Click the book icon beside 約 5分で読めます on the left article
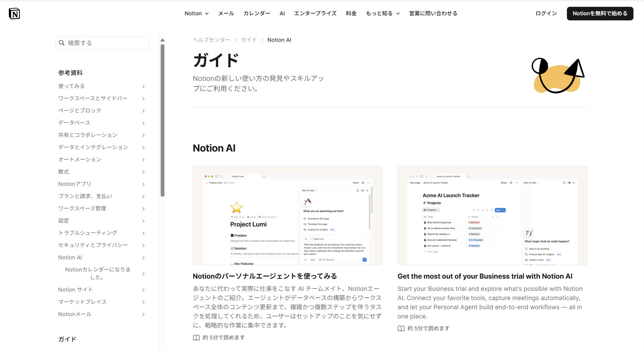Image resolution: width=644 pixels, height=350 pixels. pyautogui.click(x=196, y=337)
